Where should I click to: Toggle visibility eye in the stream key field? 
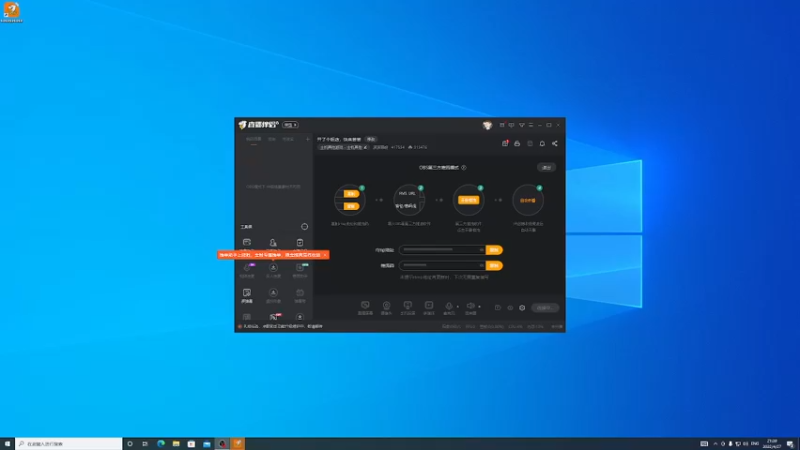click(x=481, y=265)
